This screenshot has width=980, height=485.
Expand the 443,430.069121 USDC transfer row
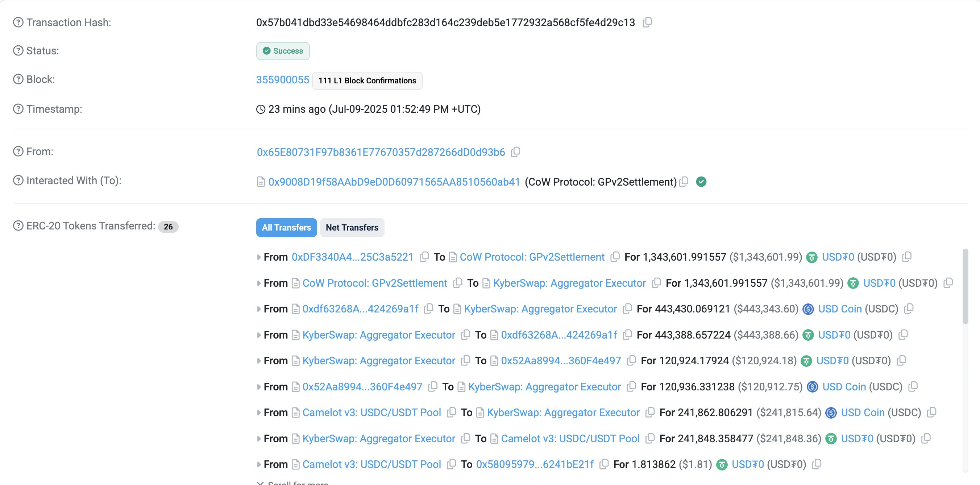[259, 309]
